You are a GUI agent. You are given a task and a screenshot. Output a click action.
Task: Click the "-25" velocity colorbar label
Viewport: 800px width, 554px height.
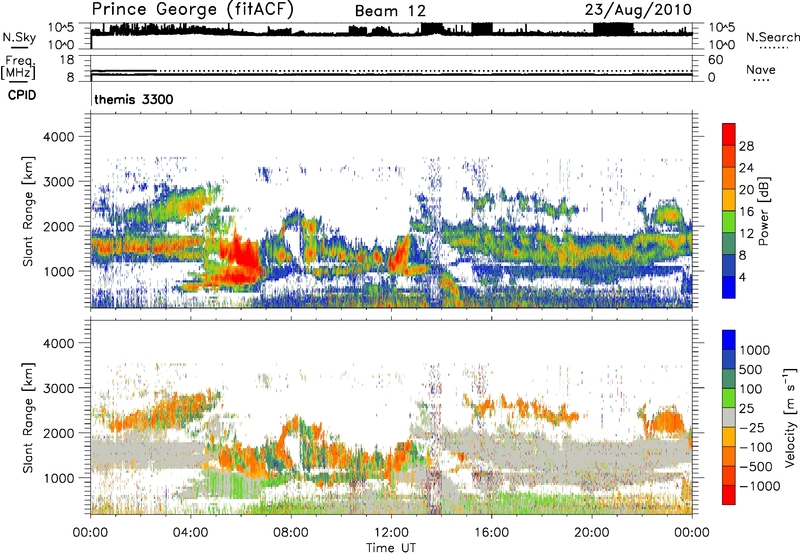click(751, 427)
